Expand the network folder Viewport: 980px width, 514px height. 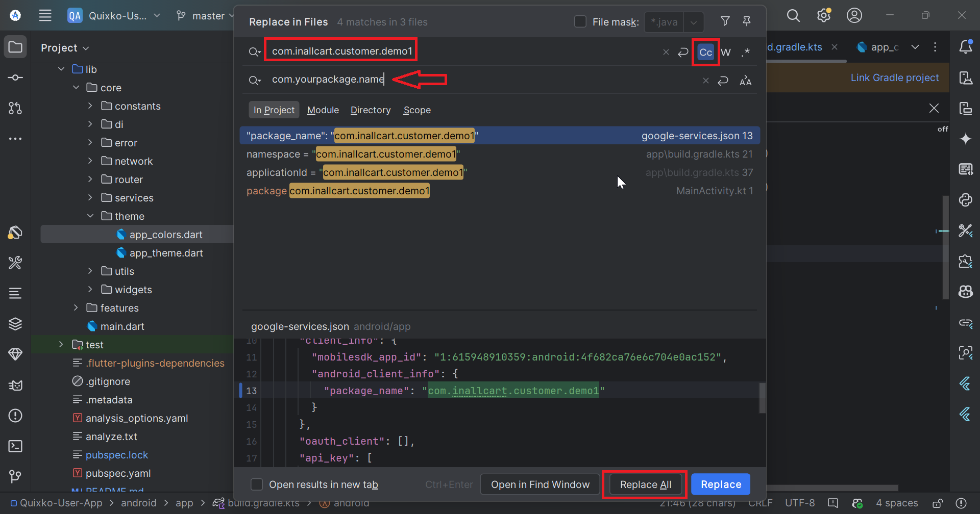(90, 161)
